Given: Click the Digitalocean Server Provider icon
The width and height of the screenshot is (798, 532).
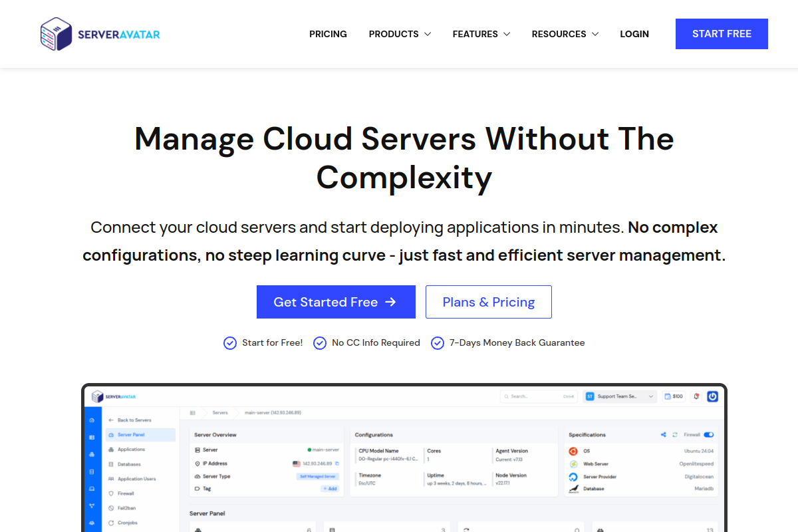Looking at the screenshot, I should (x=573, y=477).
